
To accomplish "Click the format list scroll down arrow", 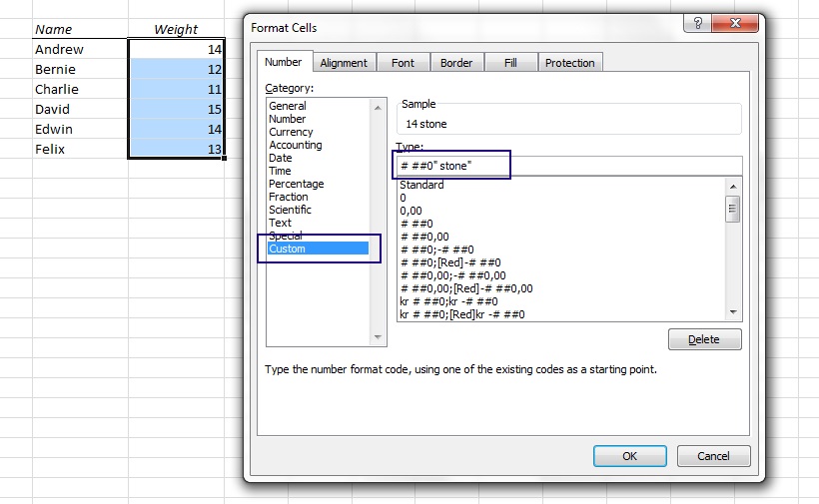I will 733,312.
